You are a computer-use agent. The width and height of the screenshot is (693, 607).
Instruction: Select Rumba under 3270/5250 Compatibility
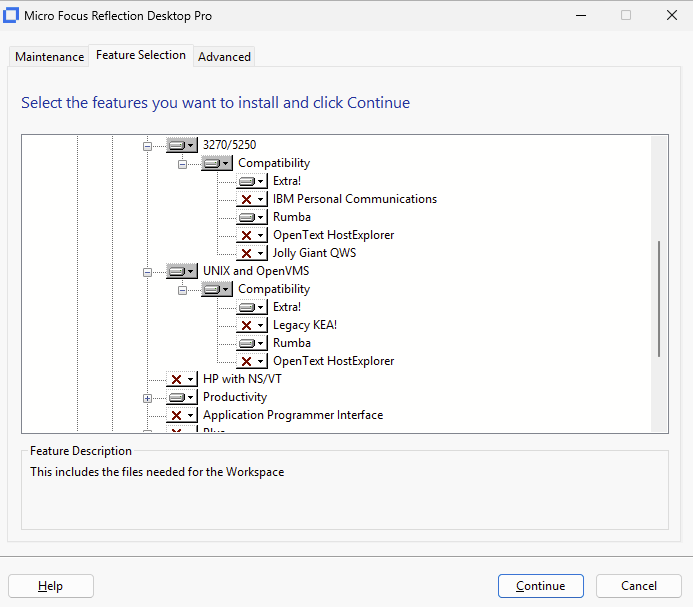(x=292, y=217)
